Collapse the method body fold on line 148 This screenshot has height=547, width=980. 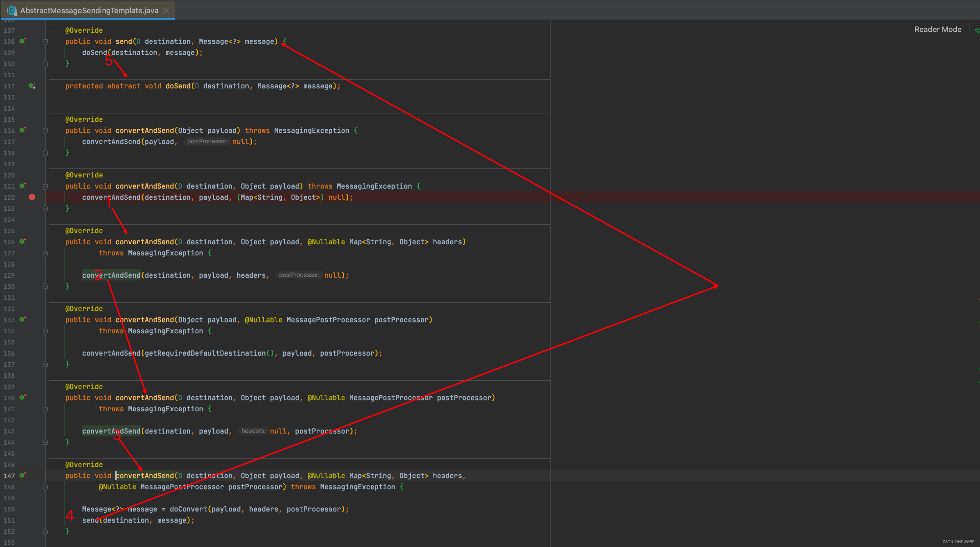click(45, 487)
